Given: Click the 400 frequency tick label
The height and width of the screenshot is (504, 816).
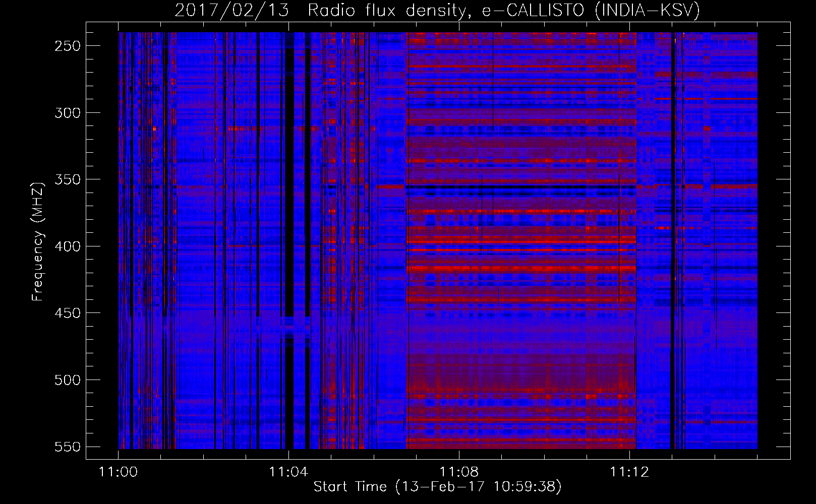Looking at the screenshot, I should 68,246.
